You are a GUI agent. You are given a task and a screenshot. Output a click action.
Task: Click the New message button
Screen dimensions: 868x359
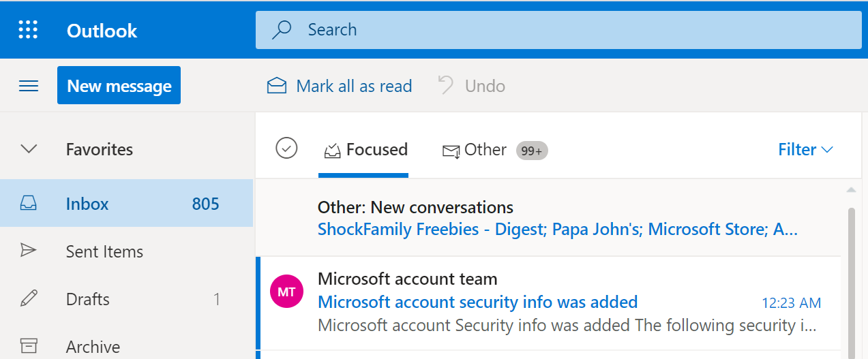coord(119,86)
